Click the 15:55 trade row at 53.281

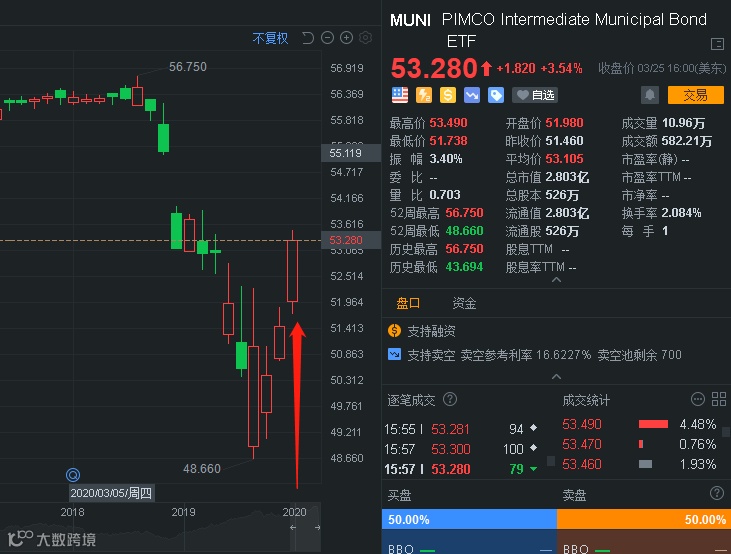click(461, 429)
